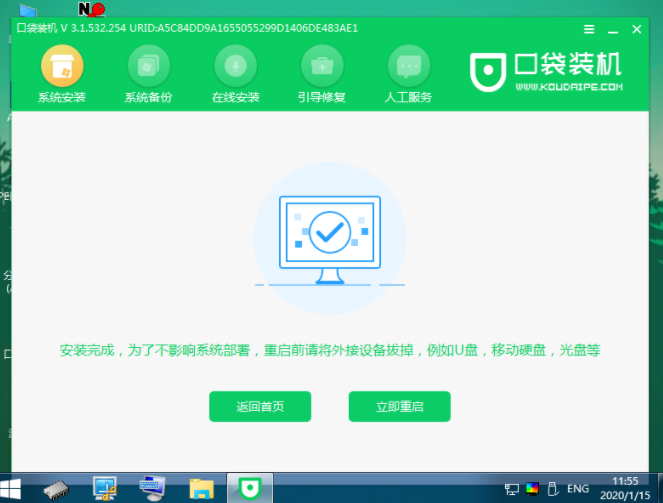Open the monitor app in the taskbar
The width and height of the screenshot is (663, 503).
[x=105, y=488]
